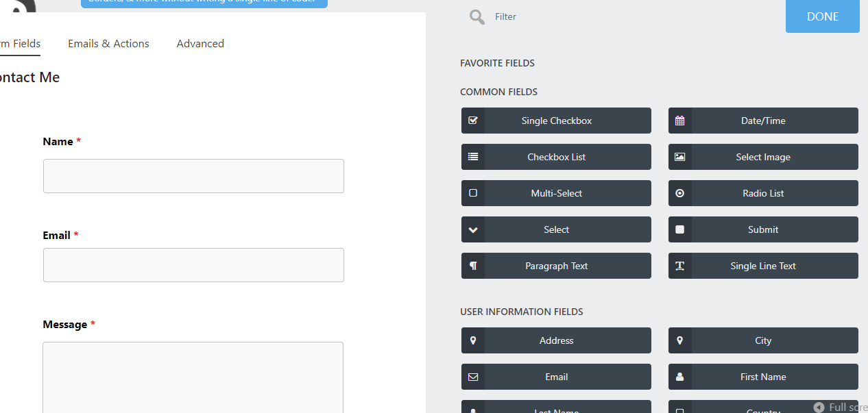The height and width of the screenshot is (413, 868).
Task: Add a Checkbox List field
Action: coord(556,157)
